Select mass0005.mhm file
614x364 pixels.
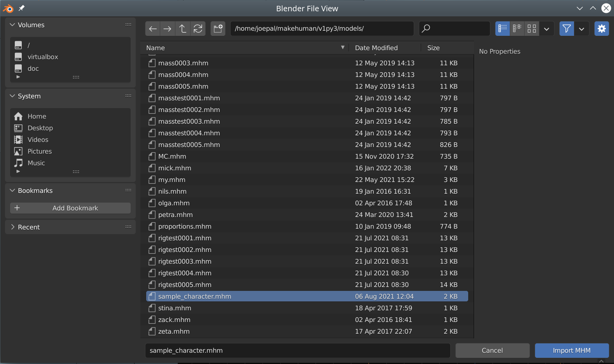(x=307, y=86)
